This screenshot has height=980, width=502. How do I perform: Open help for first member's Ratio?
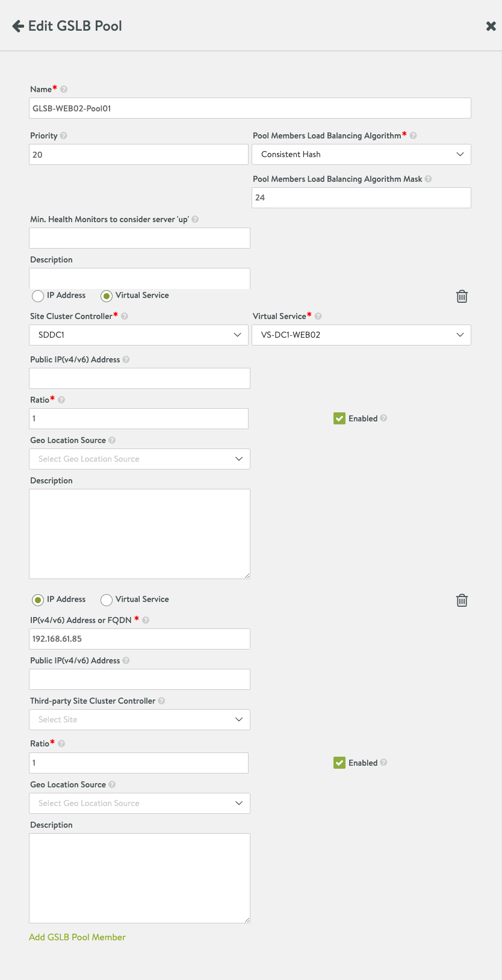coord(61,400)
